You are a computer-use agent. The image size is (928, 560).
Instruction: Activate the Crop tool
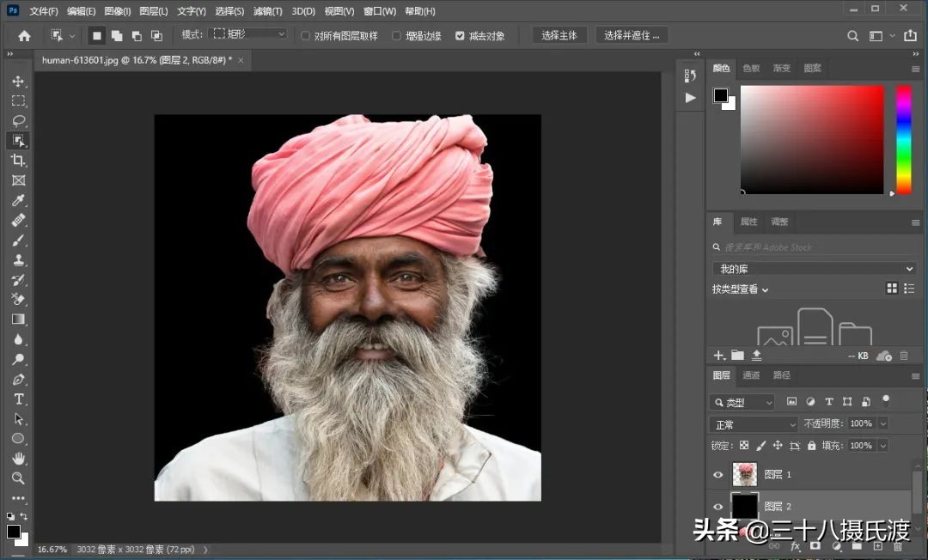pos(19,161)
